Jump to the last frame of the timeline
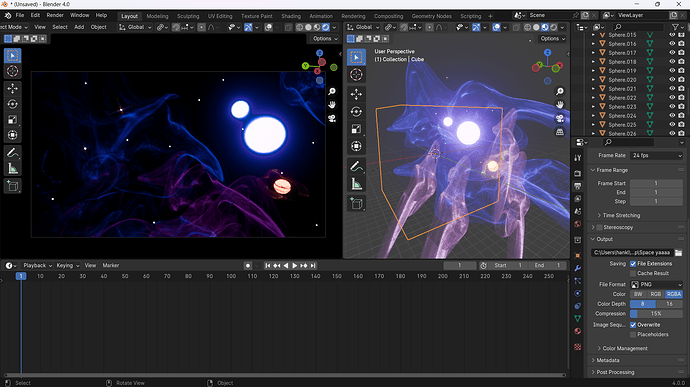Screen dimensions: 690x387 313,265
